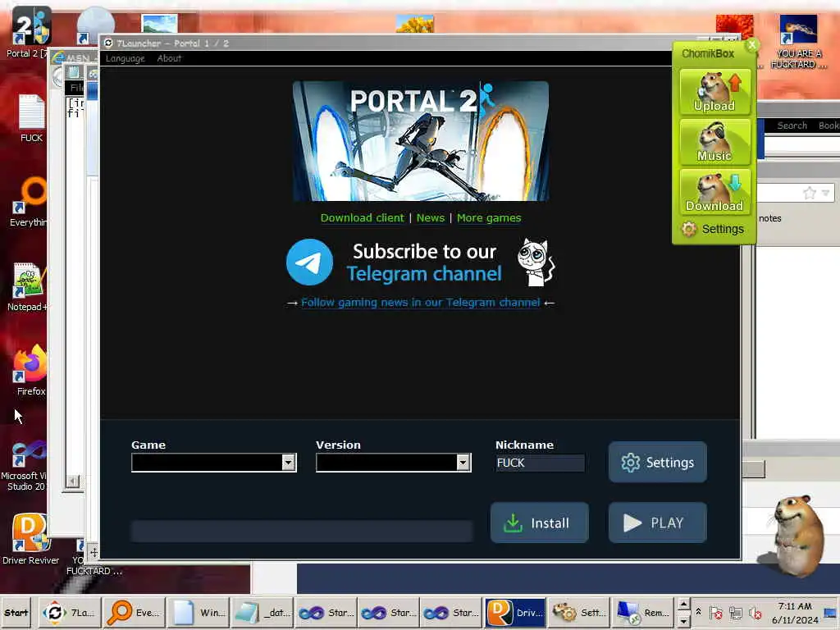The width and height of the screenshot is (840, 630).
Task: Click the Portal 2 banner image
Action: click(421, 141)
